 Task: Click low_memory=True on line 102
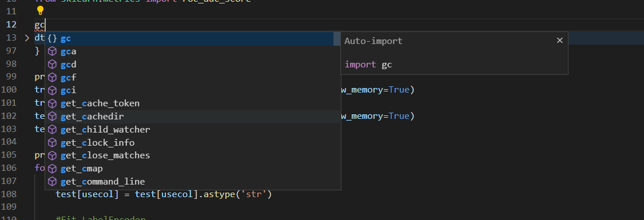click(375, 116)
